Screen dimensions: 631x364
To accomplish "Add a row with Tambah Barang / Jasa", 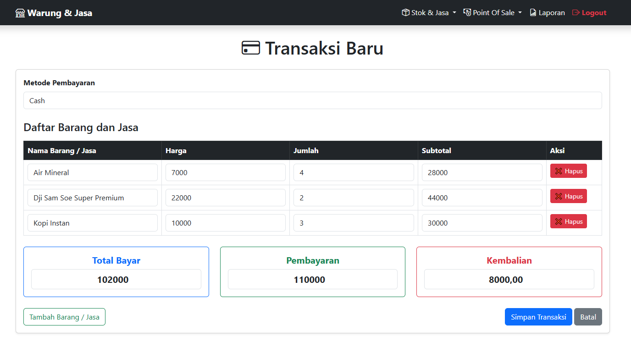I will (x=64, y=317).
